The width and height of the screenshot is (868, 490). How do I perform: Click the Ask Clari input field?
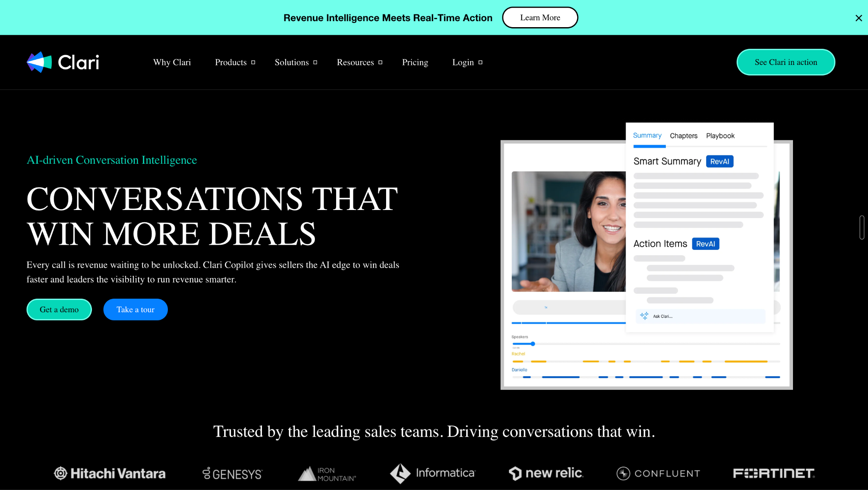pyautogui.click(x=700, y=316)
